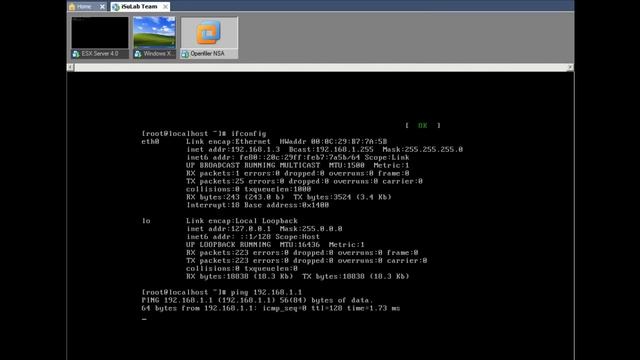This screenshot has height=360, width=640.
Task: Click the eth0 interface name
Action: point(150,142)
